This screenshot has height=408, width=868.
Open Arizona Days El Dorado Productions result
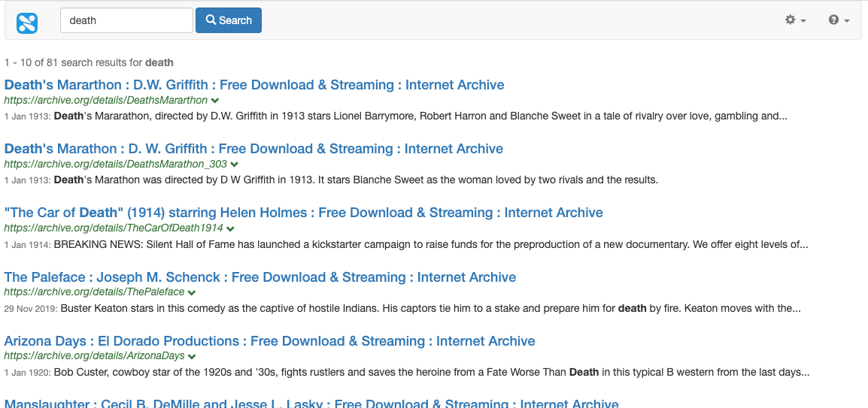269,341
